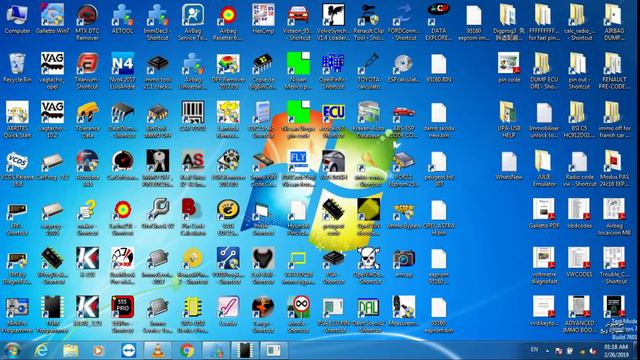
Task: Open HexCmp application icon
Action: [x=263, y=20]
